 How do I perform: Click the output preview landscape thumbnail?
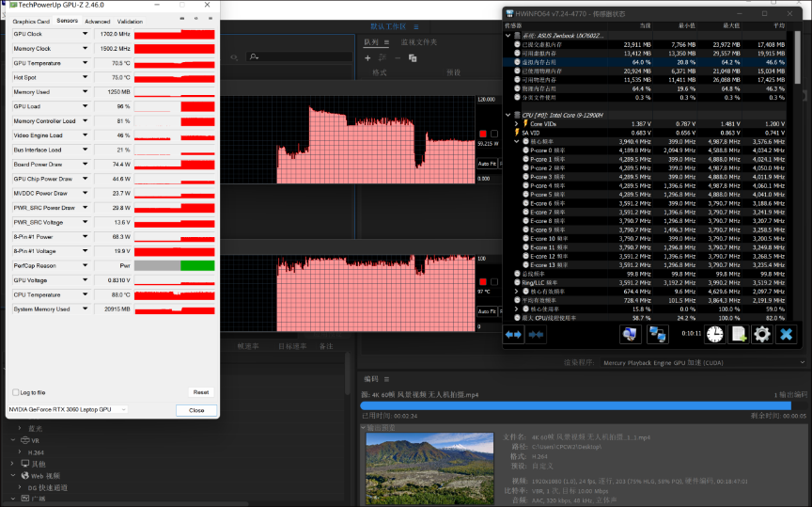[429, 468]
